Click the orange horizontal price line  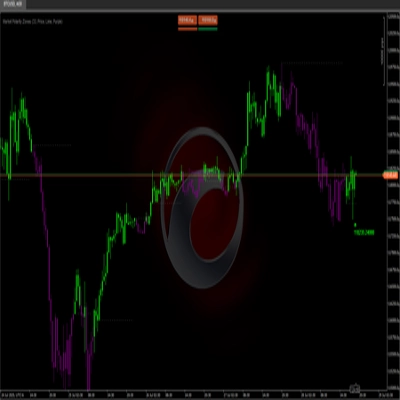point(191,175)
